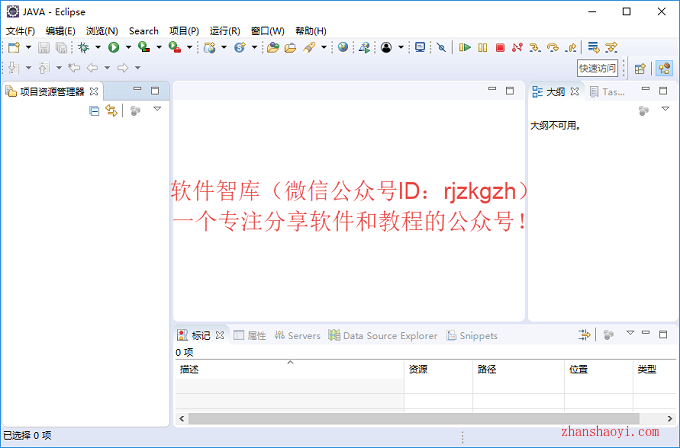
Task: Click the New Dynamic Web Project icon
Action: (x=210, y=47)
